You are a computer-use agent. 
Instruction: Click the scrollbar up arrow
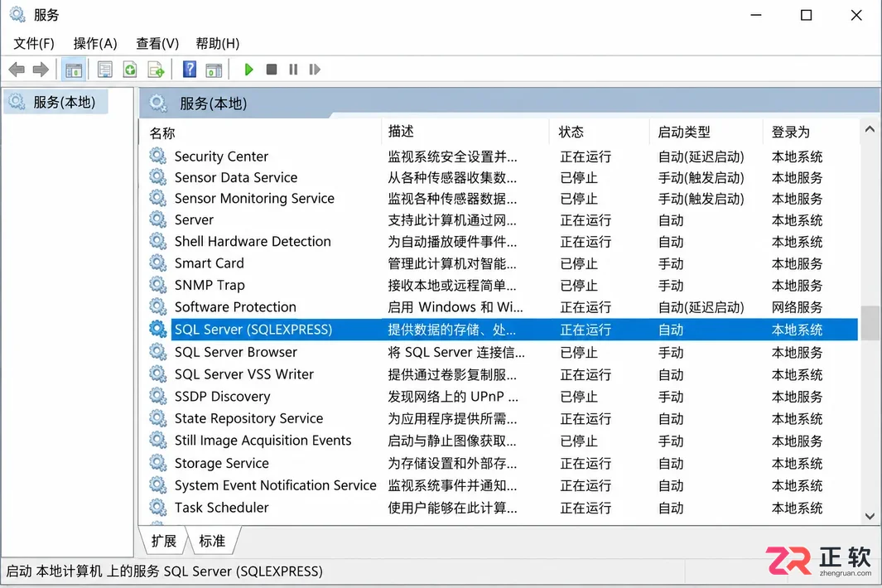[870, 129]
